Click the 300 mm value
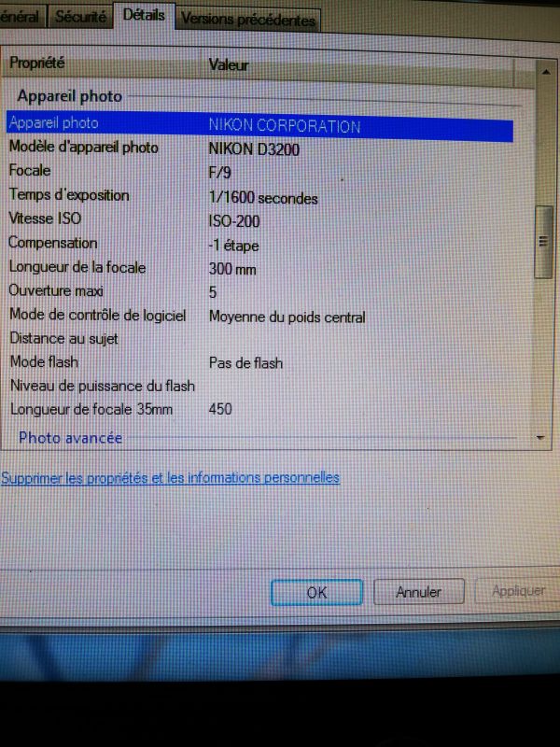The image size is (560, 747). pyautogui.click(x=232, y=269)
